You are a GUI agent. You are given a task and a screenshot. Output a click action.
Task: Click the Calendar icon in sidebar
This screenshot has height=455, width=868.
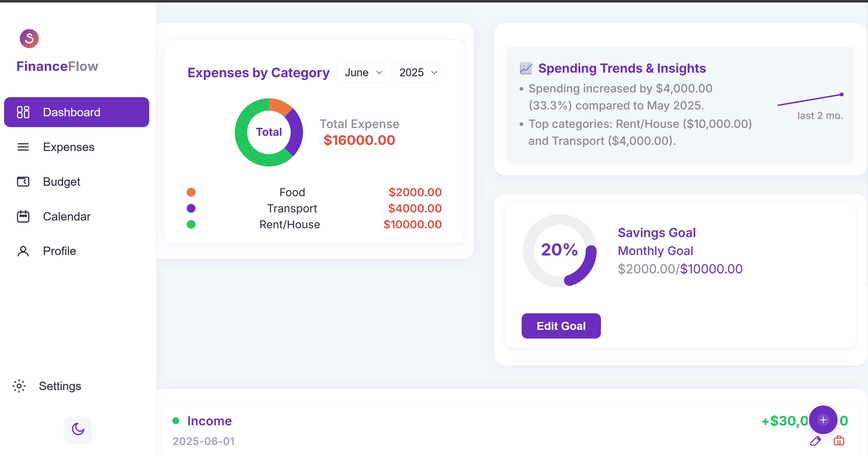click(23, 217)
